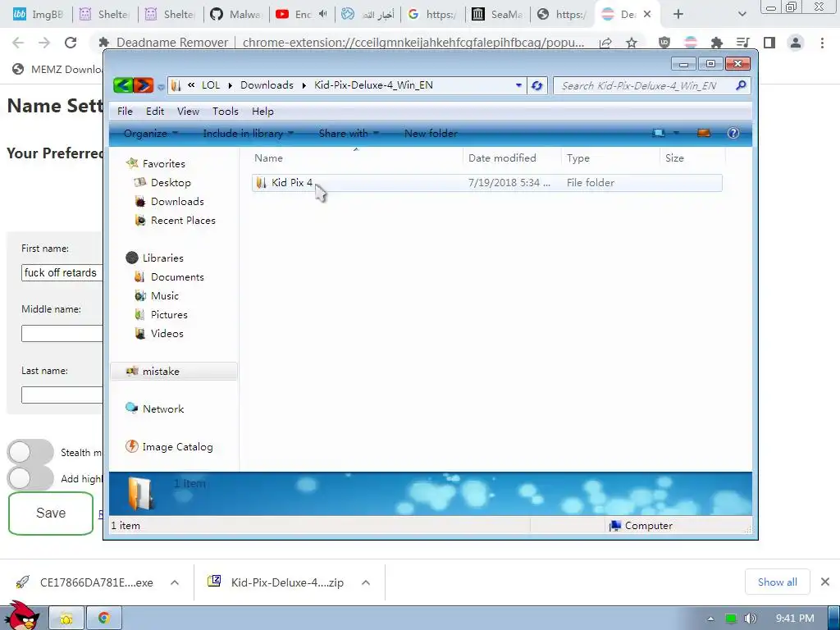Image resolution: width=840 pixels, height=630 pixels.
Task: Switch to ImgBB browser tab
Action: click(x=38, y=15)
